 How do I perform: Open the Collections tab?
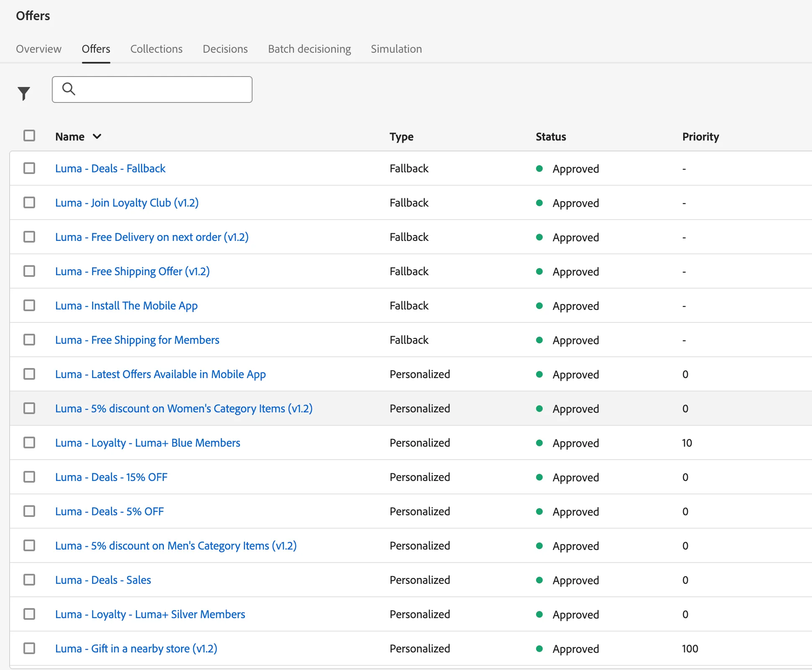[156, 49]
